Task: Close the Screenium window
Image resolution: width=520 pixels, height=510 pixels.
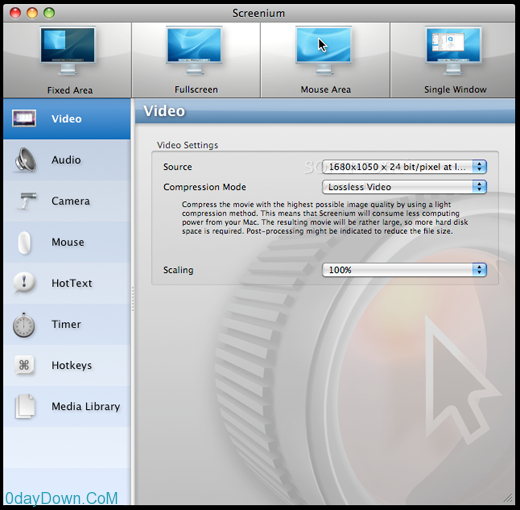Action: [15, 13]
